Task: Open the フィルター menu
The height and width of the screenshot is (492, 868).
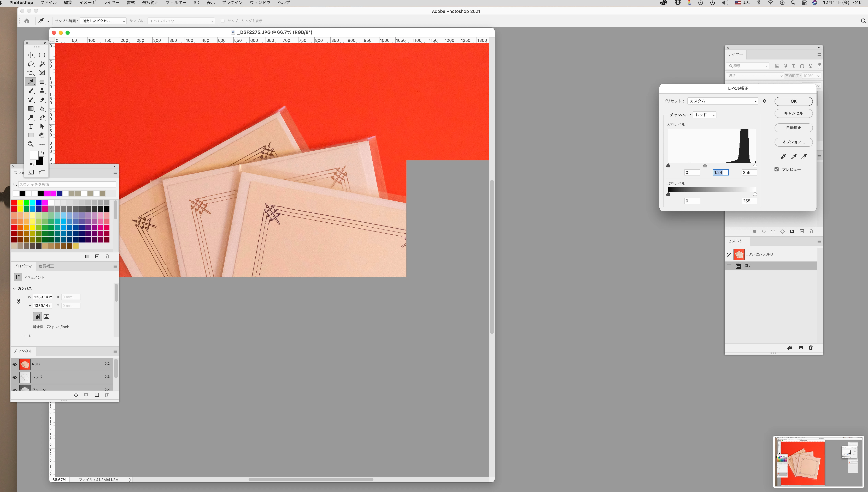Action: click(176, 3)
